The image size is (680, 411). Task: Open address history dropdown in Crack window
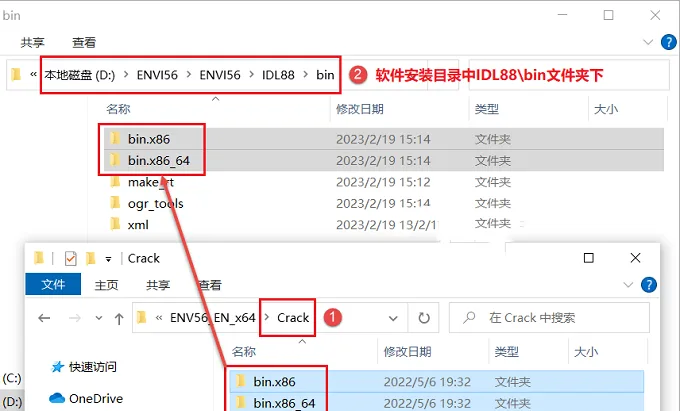coord(393,319)
